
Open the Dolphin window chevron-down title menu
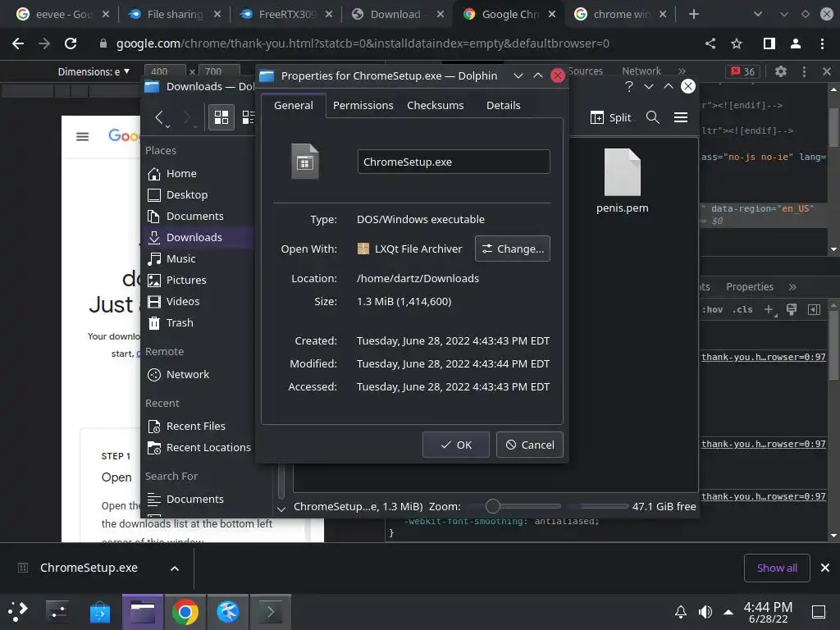pyautogui.click(x=649, y=86)
